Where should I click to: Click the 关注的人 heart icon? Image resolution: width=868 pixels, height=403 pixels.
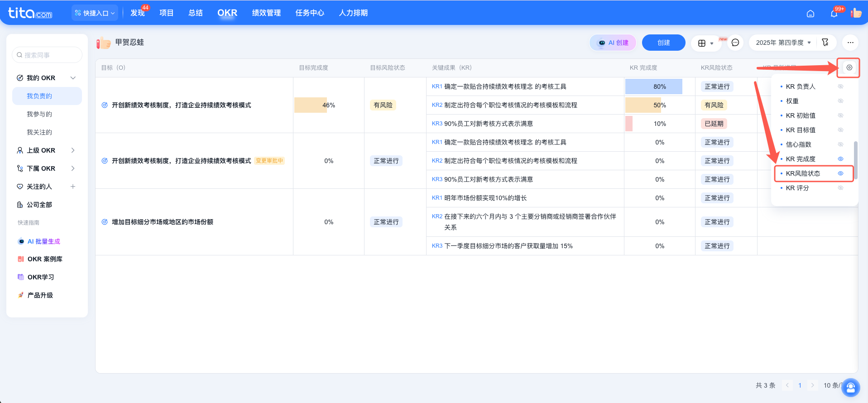(20, 187)
